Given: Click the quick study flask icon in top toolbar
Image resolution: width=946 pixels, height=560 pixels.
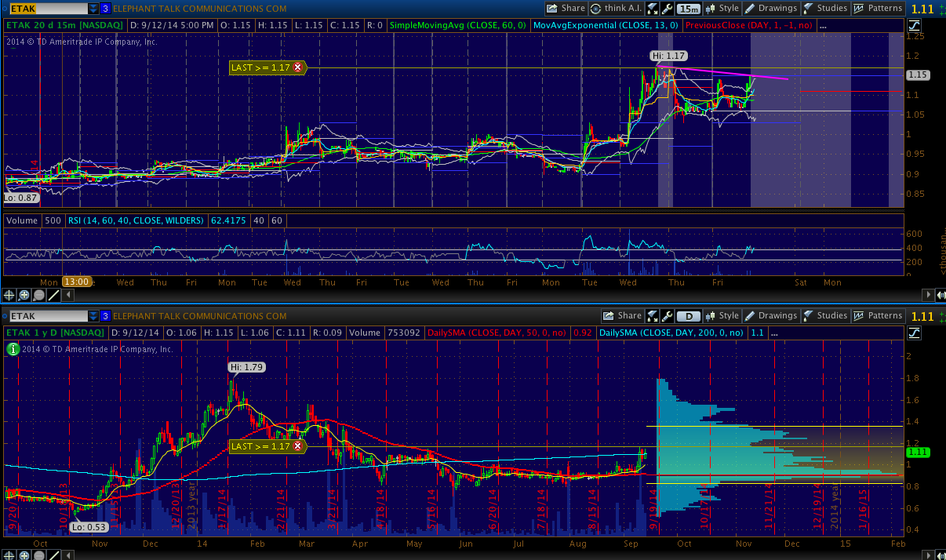Looking at the screenshot, I should pyautogui.click(x=653, y=9).
